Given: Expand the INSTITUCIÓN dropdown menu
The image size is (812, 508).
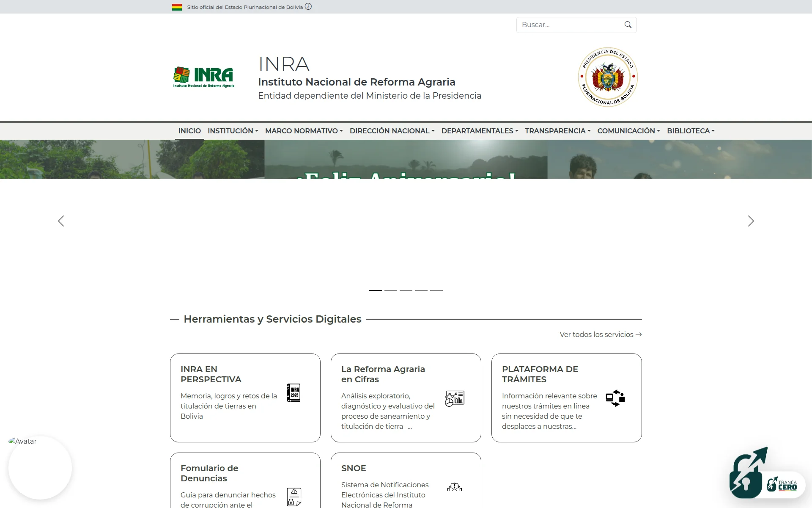Looking at the screenshot, I should 233,131.
